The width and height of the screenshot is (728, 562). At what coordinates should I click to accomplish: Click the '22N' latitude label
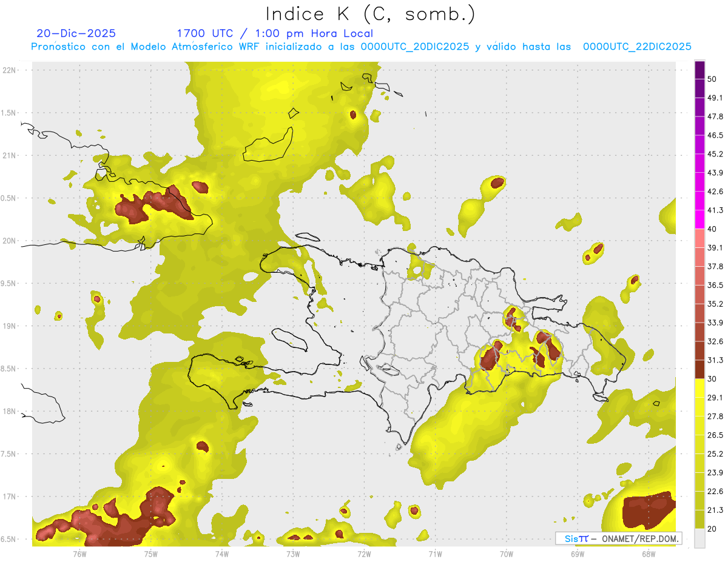pyautogui.click(x=10, y=70)
